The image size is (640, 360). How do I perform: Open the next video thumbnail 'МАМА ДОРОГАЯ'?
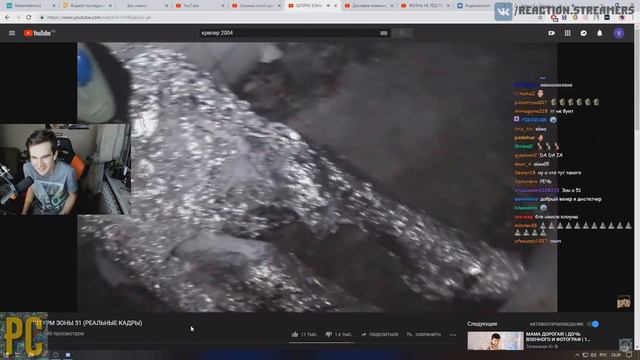pos(495,341)
